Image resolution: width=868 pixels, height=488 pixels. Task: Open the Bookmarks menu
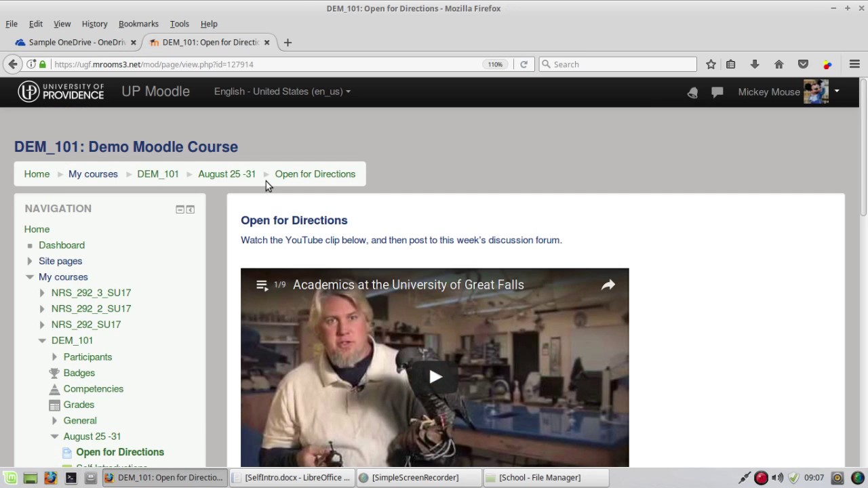pos(138,24)
